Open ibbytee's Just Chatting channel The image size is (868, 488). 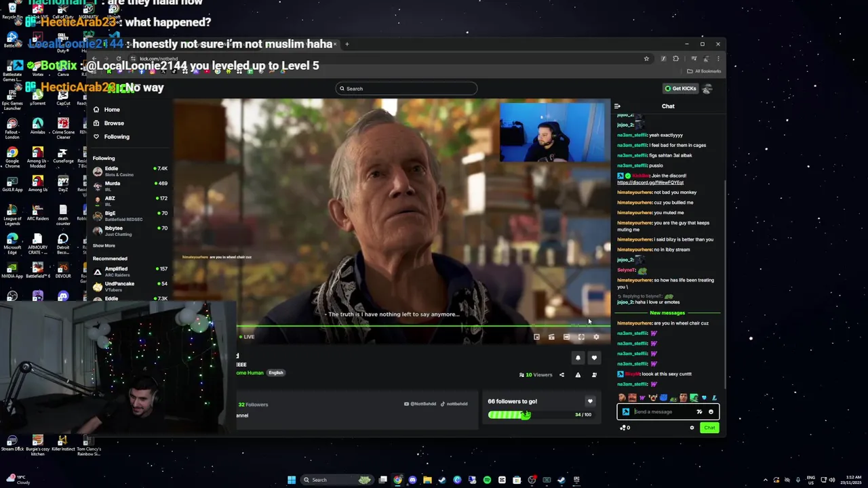(x=130, y=230)
